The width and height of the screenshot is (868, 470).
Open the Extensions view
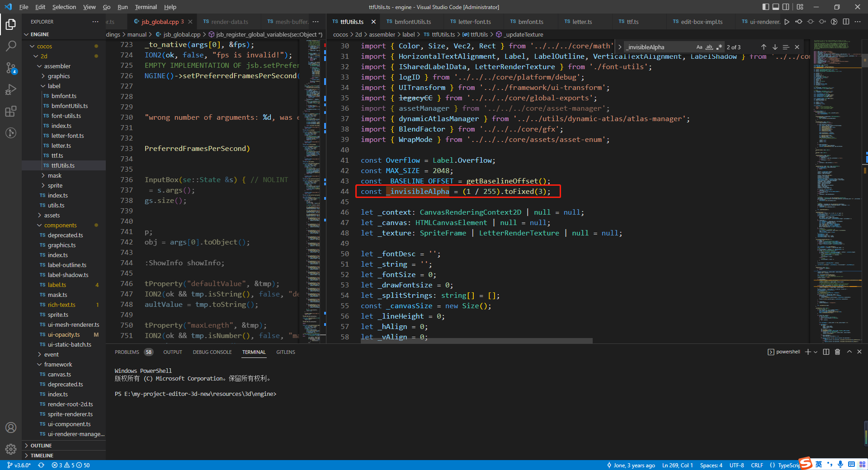point(11,111)
